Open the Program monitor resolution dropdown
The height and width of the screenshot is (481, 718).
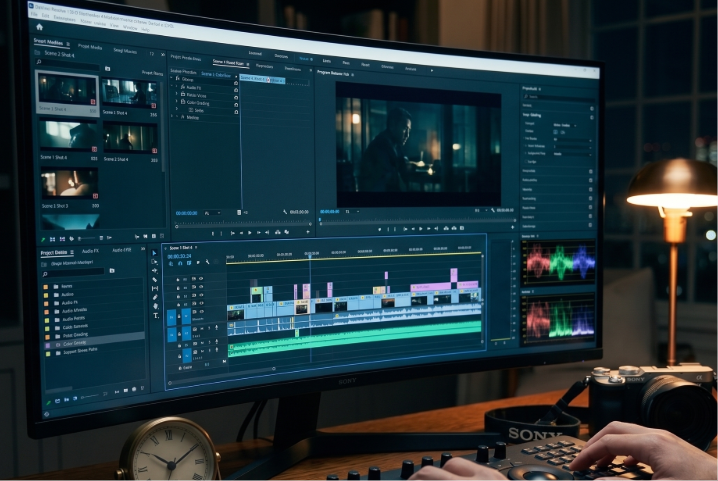coord(480,210)
